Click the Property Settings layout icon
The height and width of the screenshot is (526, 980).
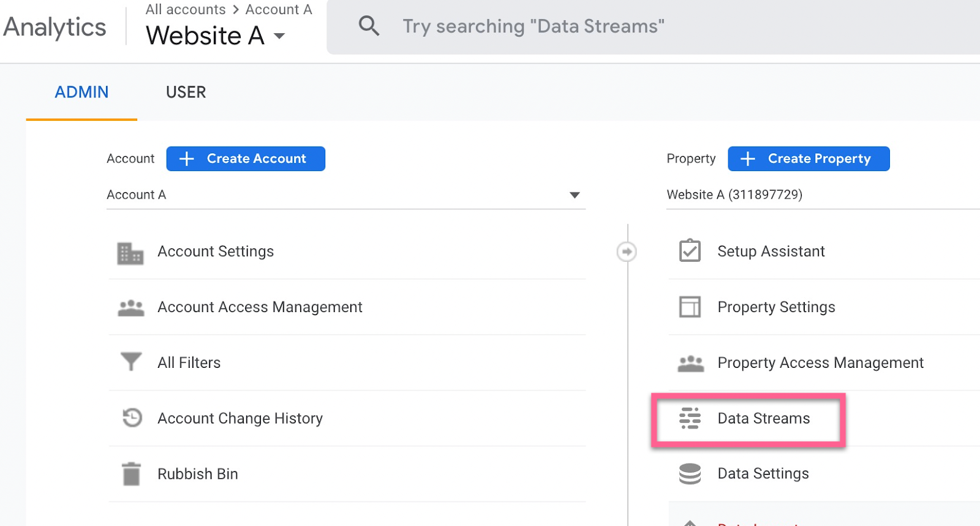690,307
